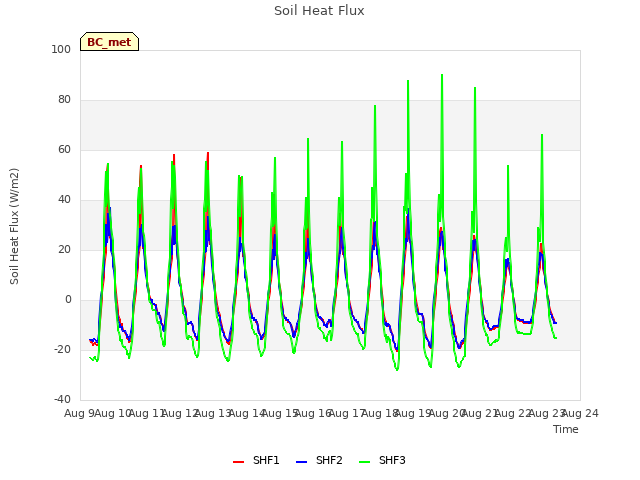Image resolution: width=640 pixels, height=480 pixels.
Task: Click the red SHF1 peak near Aug 13
Action: click(208, 153)
